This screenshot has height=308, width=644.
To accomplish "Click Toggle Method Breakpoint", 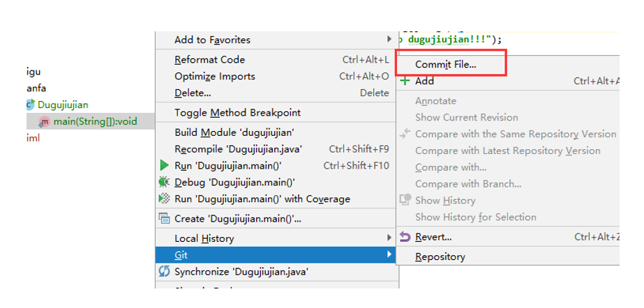I will (237, 113).
